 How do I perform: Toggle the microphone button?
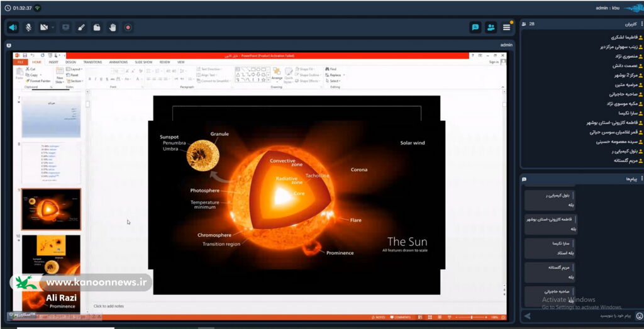pyautogui.click(x=28, y=28)
